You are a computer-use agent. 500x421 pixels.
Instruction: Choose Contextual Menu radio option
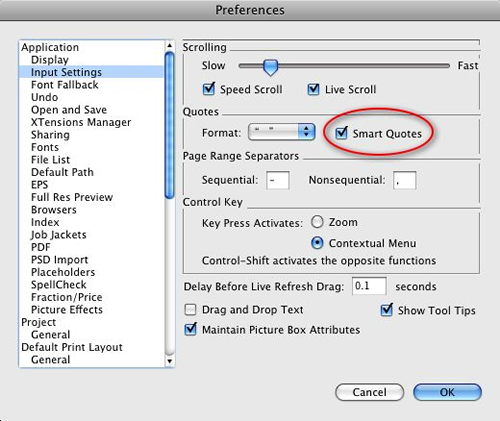317,243
